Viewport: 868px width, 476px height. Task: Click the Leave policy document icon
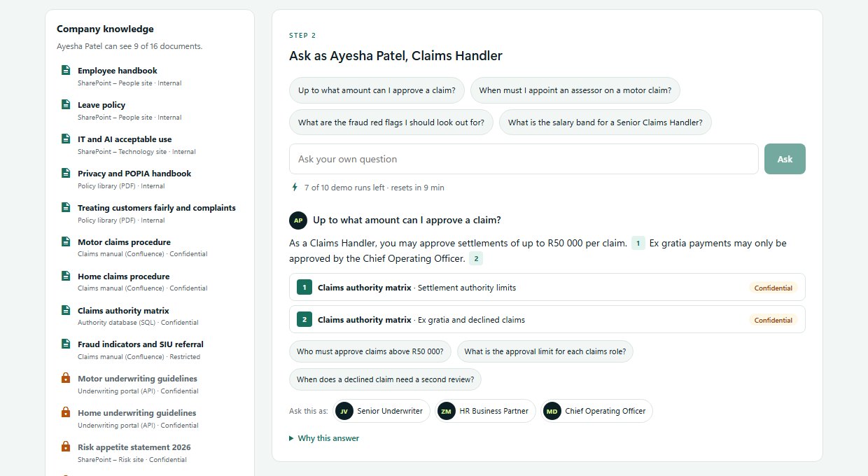[x=66, y=104]
